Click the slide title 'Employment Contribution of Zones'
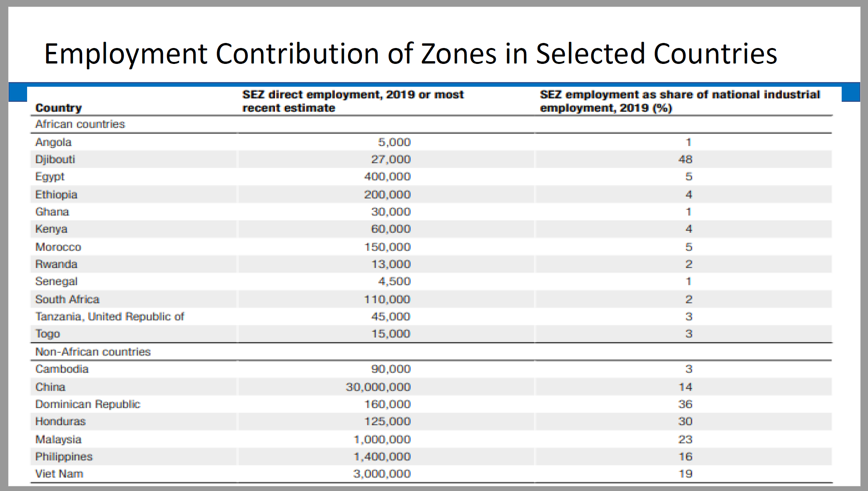 tap(410, 54)
